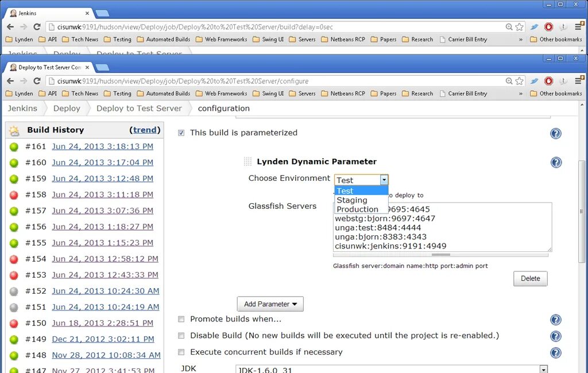Click the Delete parameter button

(530, 278)
